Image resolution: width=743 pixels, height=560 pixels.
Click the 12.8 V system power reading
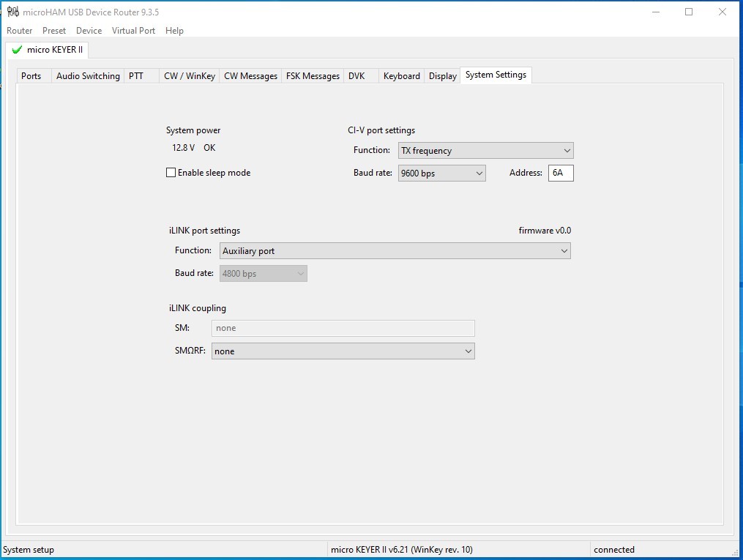[184, 148]
